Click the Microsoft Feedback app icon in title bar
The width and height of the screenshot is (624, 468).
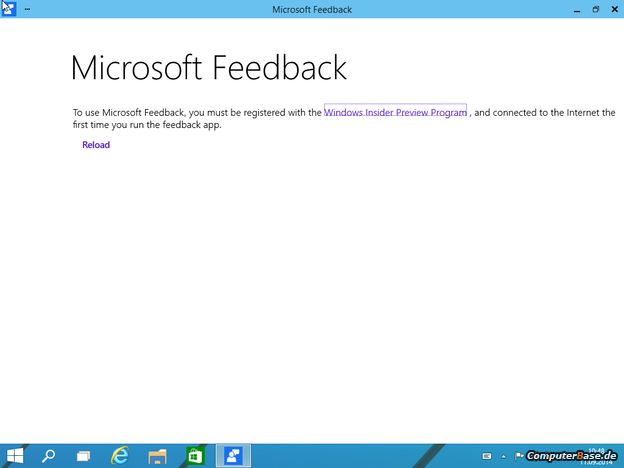click(9, 9)
